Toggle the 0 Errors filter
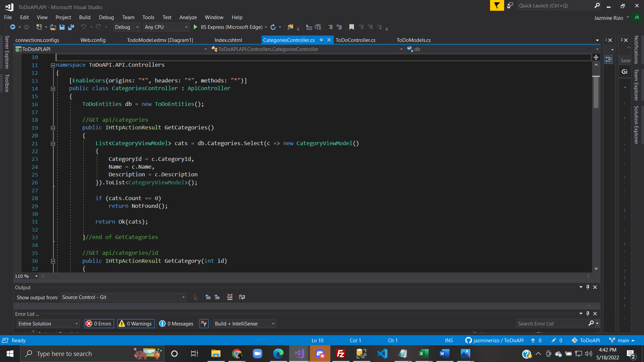The width and height of the screenshot is (644, 362). 99,323
